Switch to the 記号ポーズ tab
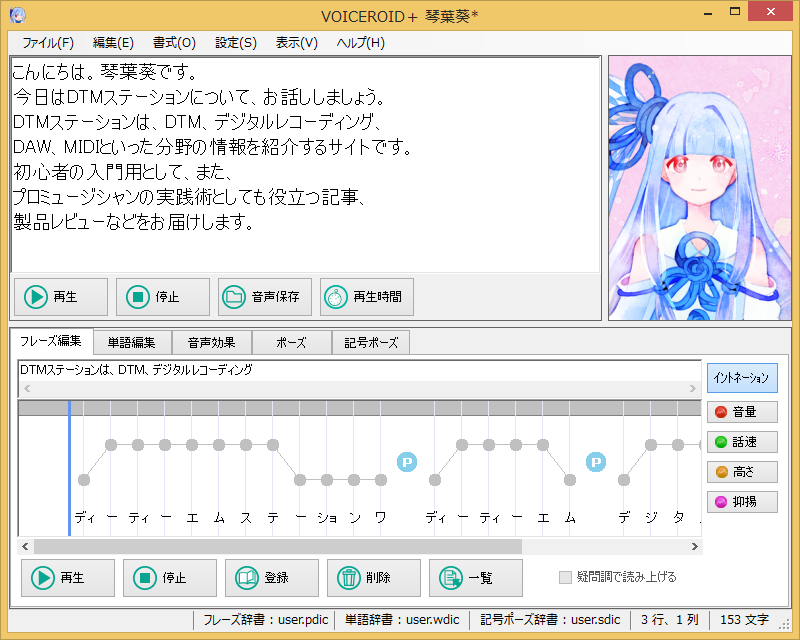 (x=371, y=342)
